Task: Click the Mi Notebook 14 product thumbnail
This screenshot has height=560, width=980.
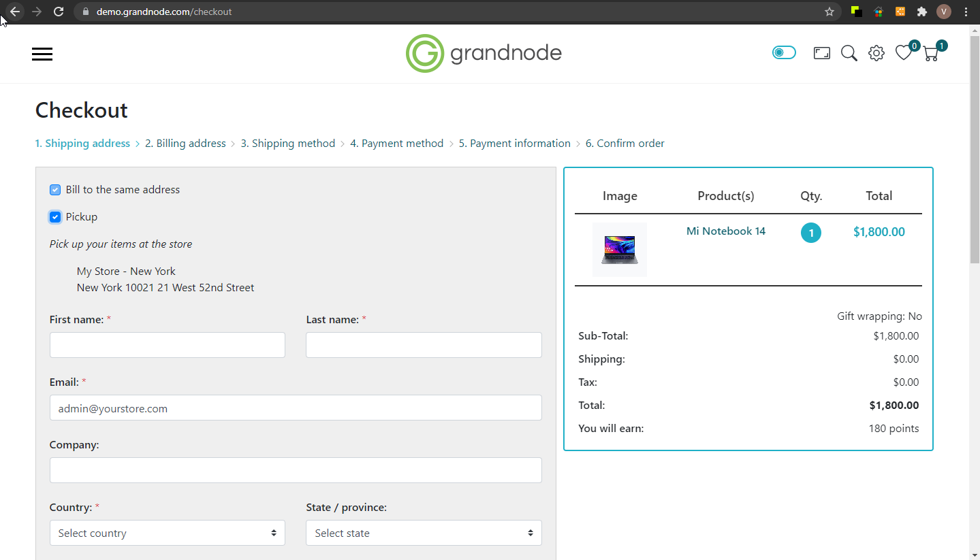Action: (619, 249)
